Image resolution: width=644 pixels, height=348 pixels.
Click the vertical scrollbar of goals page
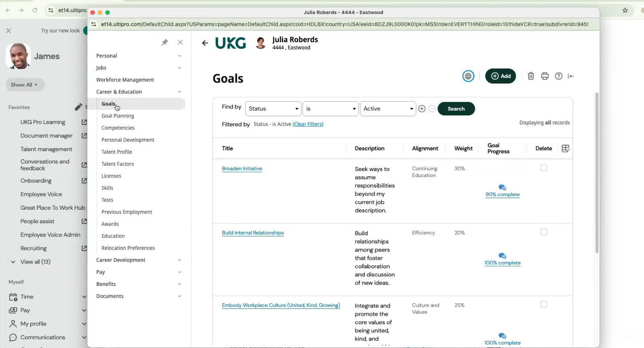(x=596, y=172)
